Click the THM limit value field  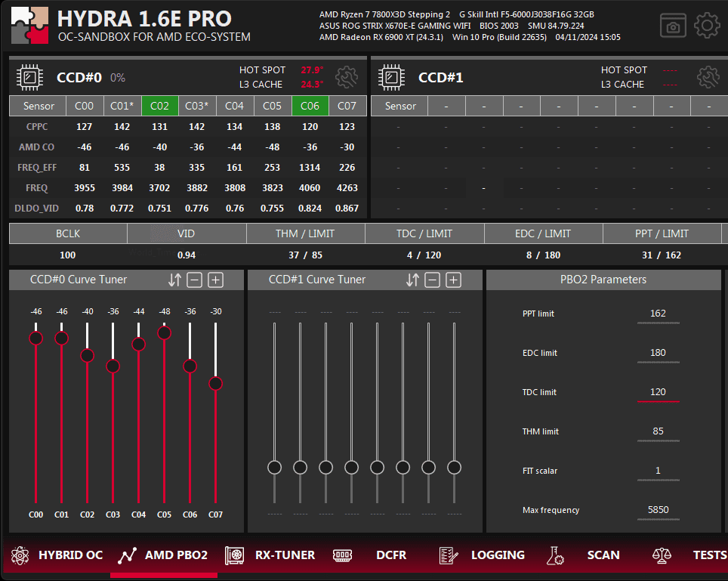pyautogui.click(x=659, y=432)
